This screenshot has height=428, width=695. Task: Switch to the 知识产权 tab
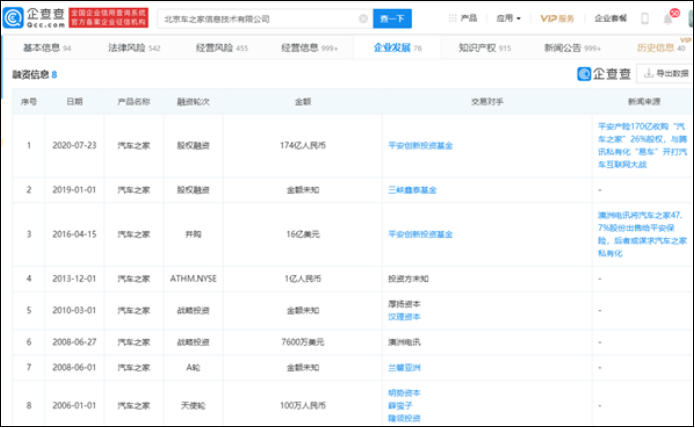point(484,48)
